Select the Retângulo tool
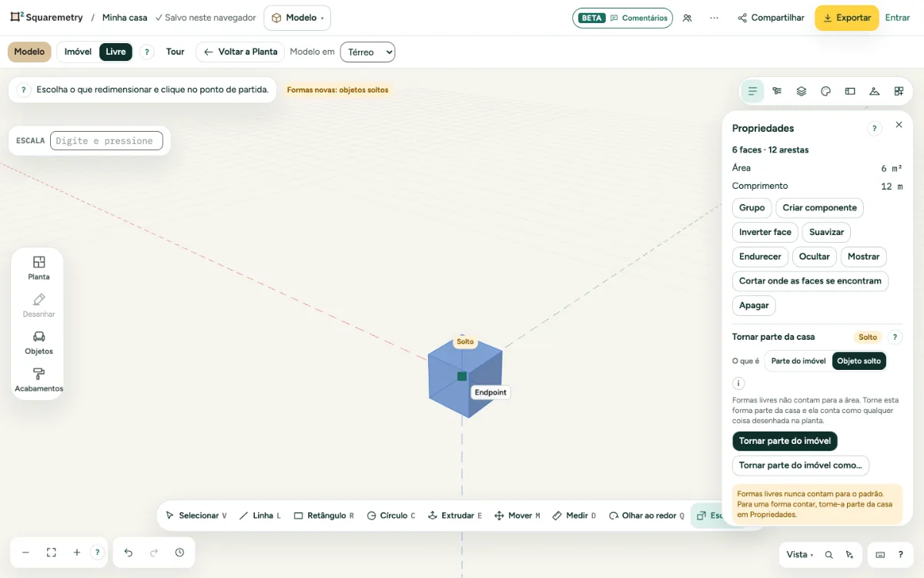The image size is (924, 578). [323, 516]
